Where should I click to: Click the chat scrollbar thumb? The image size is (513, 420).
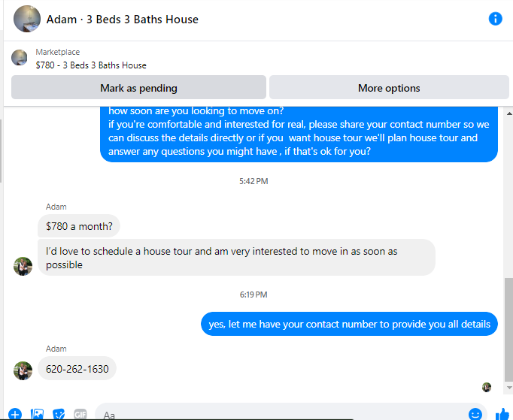(509, 329)
